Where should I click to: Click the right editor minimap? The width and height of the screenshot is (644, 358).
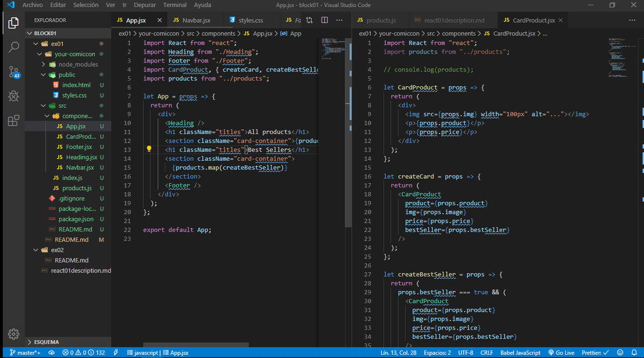point(623,58)
